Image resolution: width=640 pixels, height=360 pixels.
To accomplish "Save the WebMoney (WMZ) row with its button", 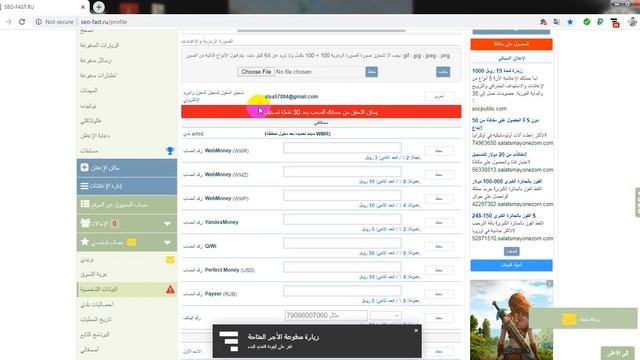I will click(x=439, y=175).
